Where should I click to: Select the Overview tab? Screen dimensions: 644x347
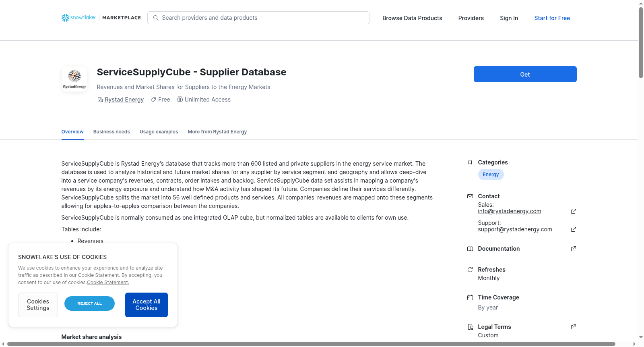click(x=72, y=132)
